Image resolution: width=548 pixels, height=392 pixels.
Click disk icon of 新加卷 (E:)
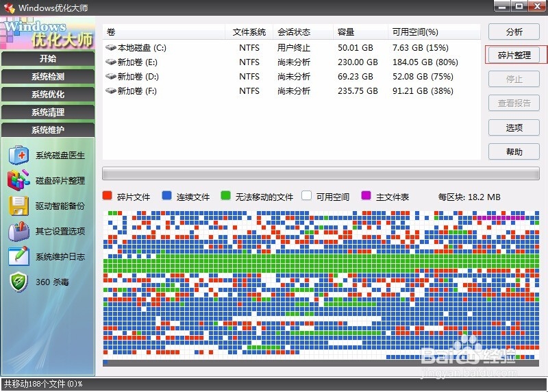[111, 62]
